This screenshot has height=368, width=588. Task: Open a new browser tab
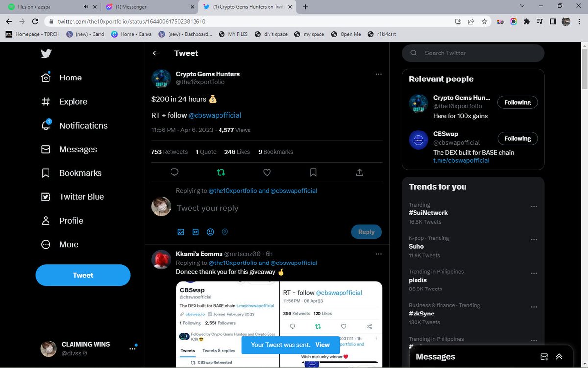pos(305,7)
